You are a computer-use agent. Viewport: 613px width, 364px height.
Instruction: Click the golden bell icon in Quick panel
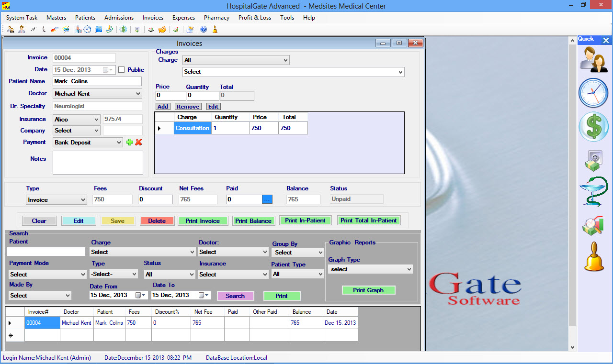pyautogui.click(x=594, y=257)
